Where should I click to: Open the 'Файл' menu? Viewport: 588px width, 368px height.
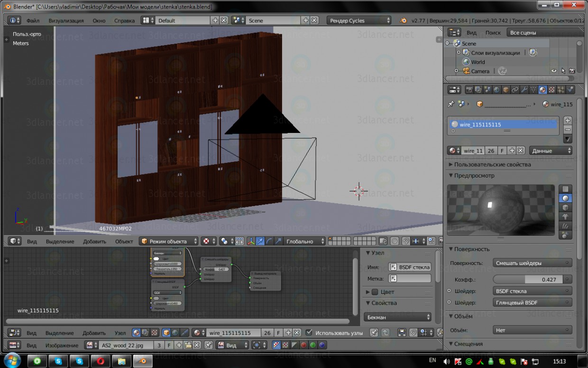pos(33,20)
